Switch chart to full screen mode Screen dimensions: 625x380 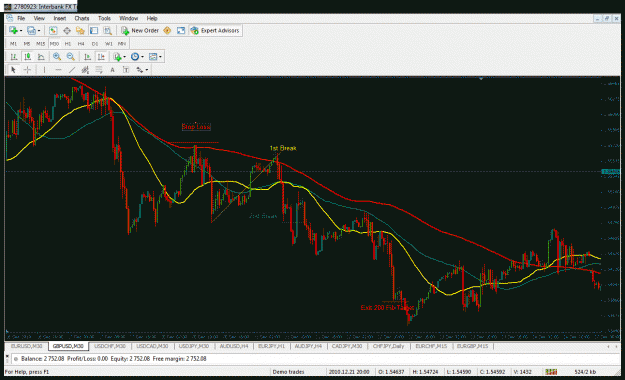coord(181,30)
